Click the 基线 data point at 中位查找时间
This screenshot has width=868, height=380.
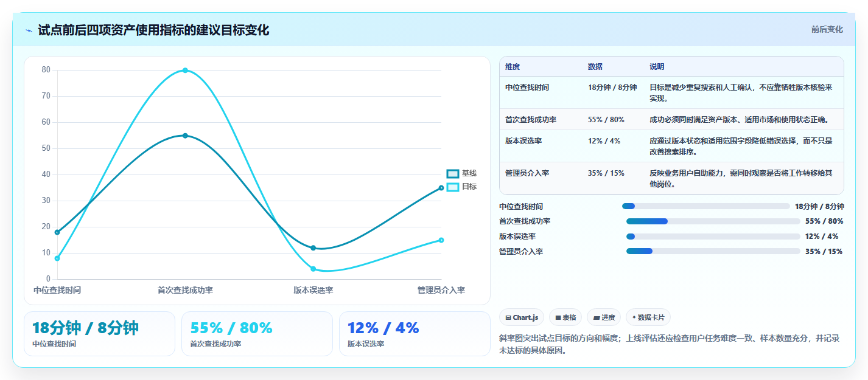(57, 232)
